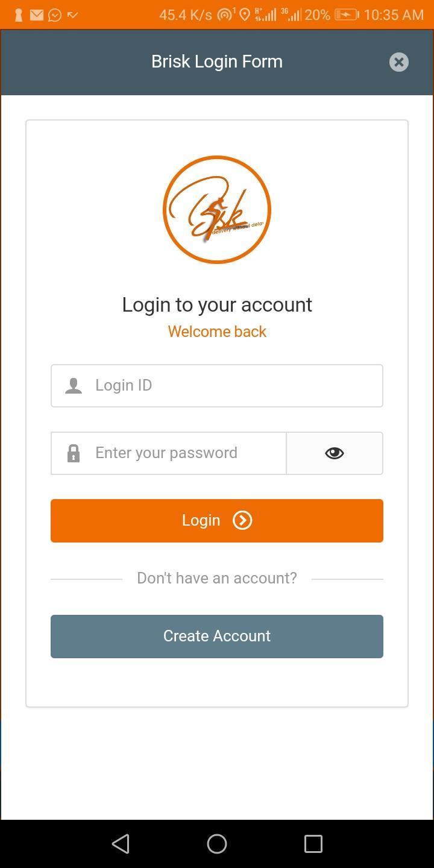Tap the location pin status icon

pos(245,14)
